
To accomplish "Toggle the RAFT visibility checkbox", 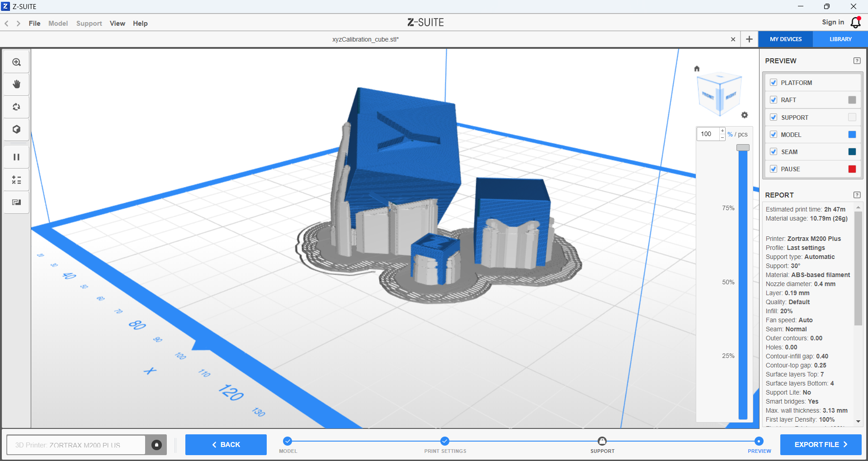I will tap(774, 100).
